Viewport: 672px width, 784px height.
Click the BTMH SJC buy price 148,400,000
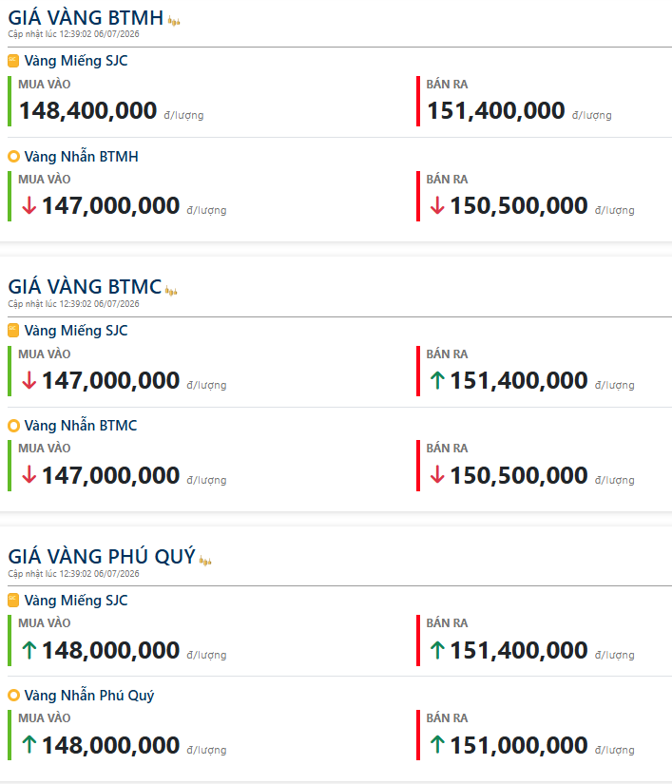(88, 110)
